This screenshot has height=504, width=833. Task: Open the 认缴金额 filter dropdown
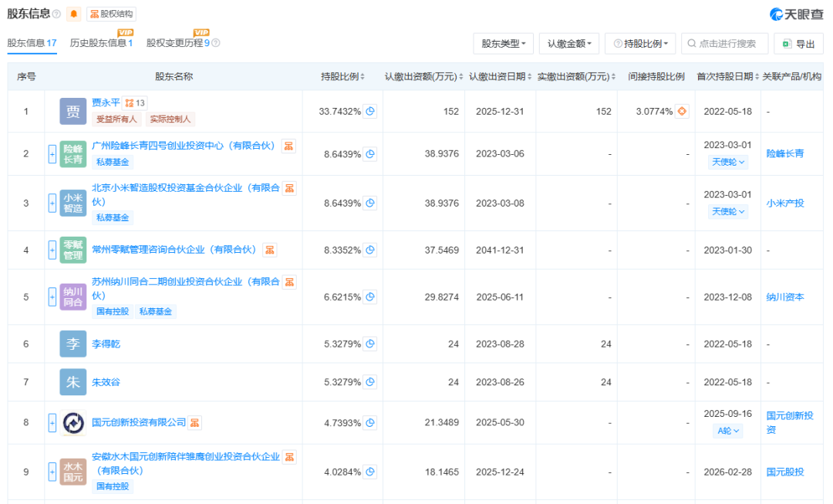pos(569,43)
